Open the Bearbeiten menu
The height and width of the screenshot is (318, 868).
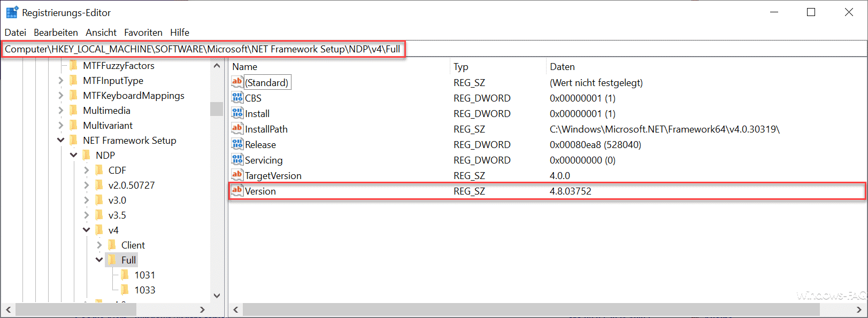[x=56, y=33]
